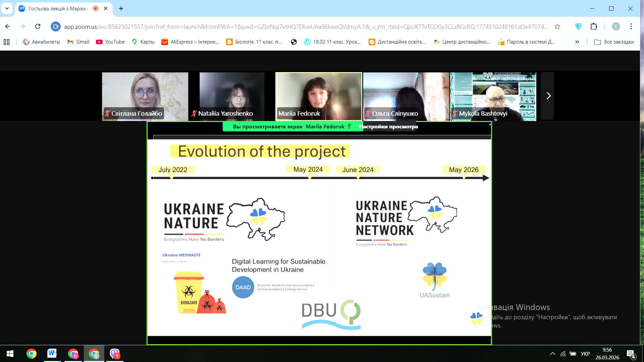Open a new browser tab
The width and height of the screenshot is (644, 362).
click(x=121, y=8)
